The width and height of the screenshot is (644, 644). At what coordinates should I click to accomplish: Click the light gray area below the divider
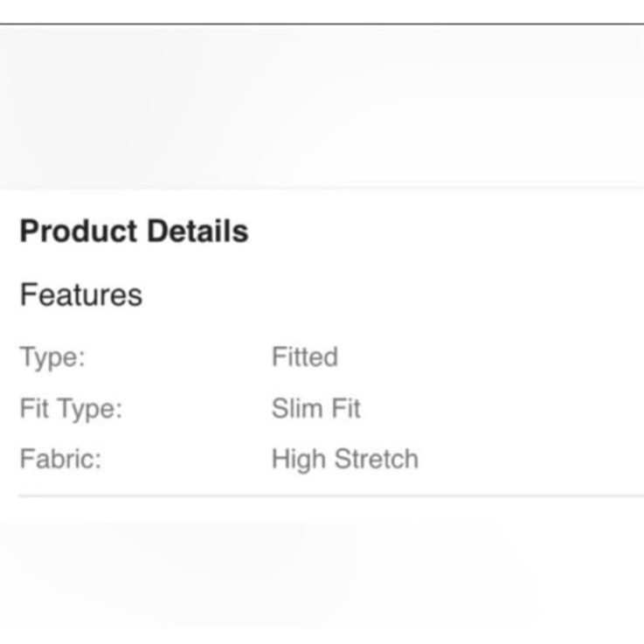(x=322, y=571)
